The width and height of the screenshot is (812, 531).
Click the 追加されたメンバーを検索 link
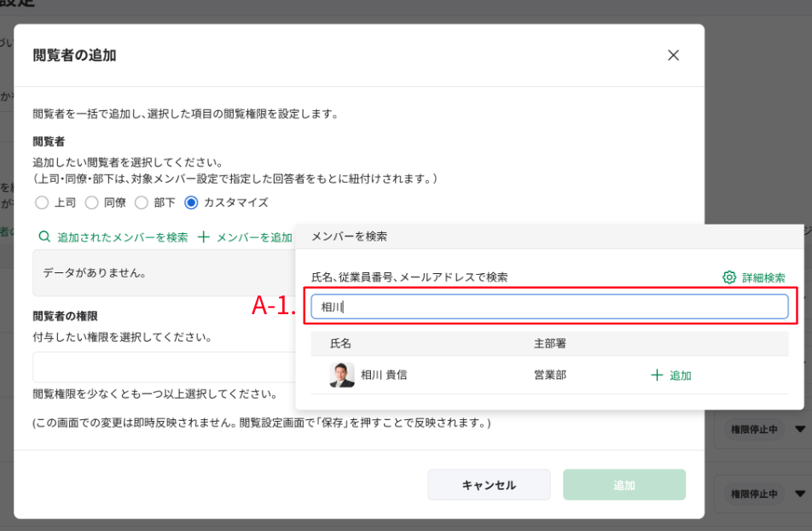(x=122, y=237)
